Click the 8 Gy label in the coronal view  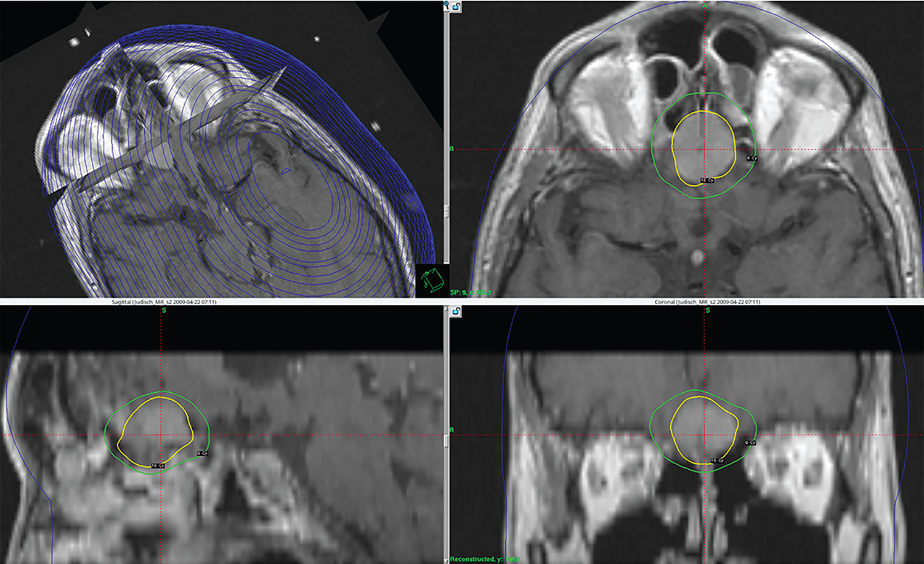coord(750,443)
